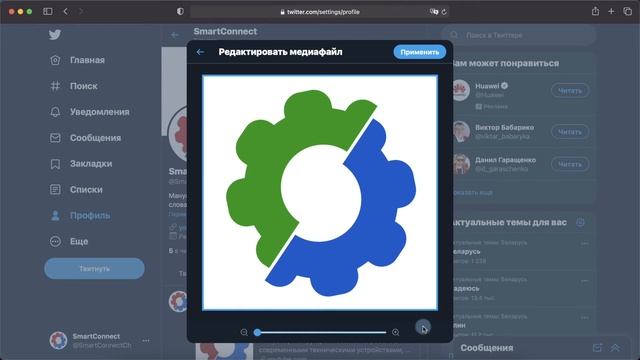Click the zoom-in magnifier icon
The height and width of the screenshot is (360, 640).
pyautogui.click(x=396, y=332)
